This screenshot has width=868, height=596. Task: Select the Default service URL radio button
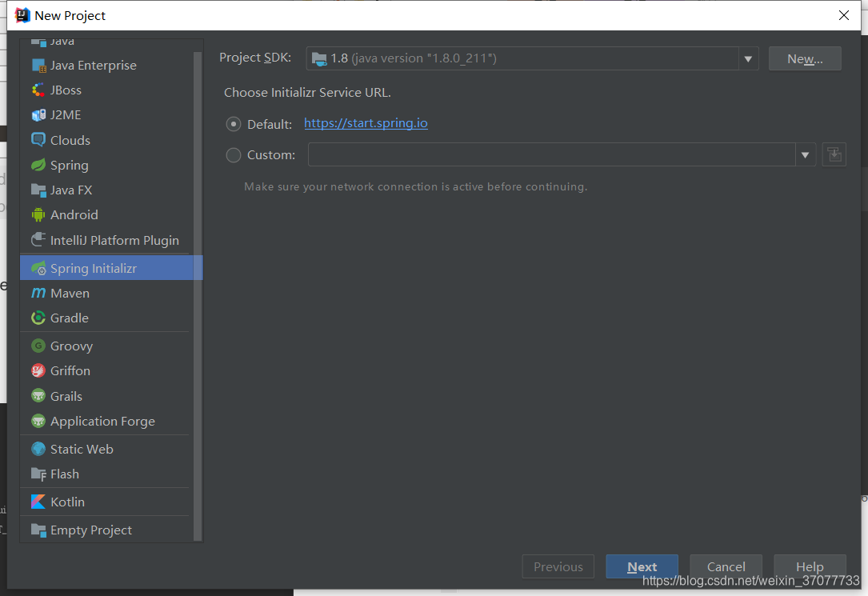(x=234, y=124)
